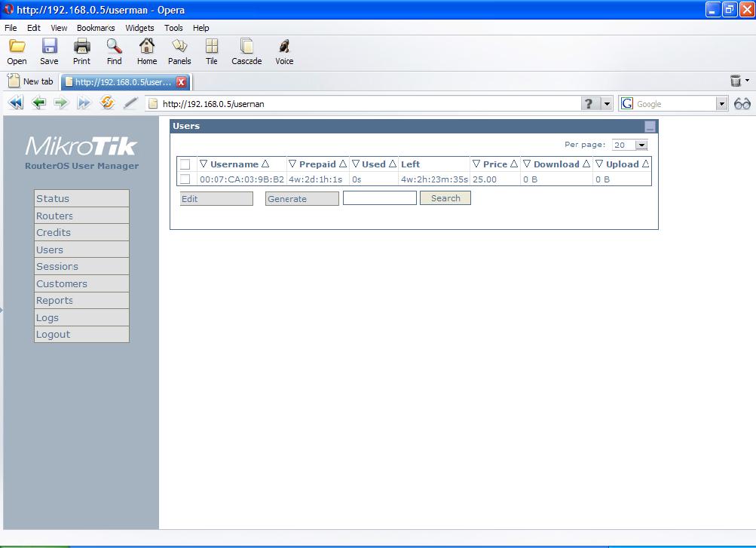Open the Tools menu
The width and height of the screenshot is (756, 548).
coord(173,28)
